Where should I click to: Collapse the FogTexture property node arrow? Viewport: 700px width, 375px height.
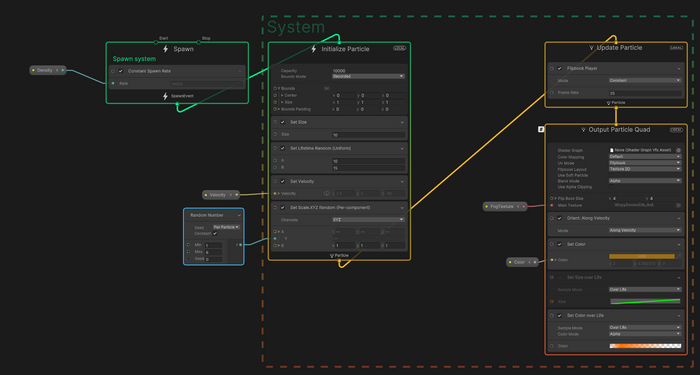518,207
